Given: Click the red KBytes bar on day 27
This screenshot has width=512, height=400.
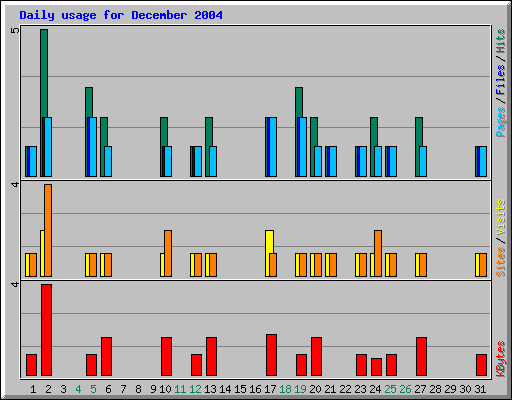Looking at the screenshot, I should (x=421, y=357).
